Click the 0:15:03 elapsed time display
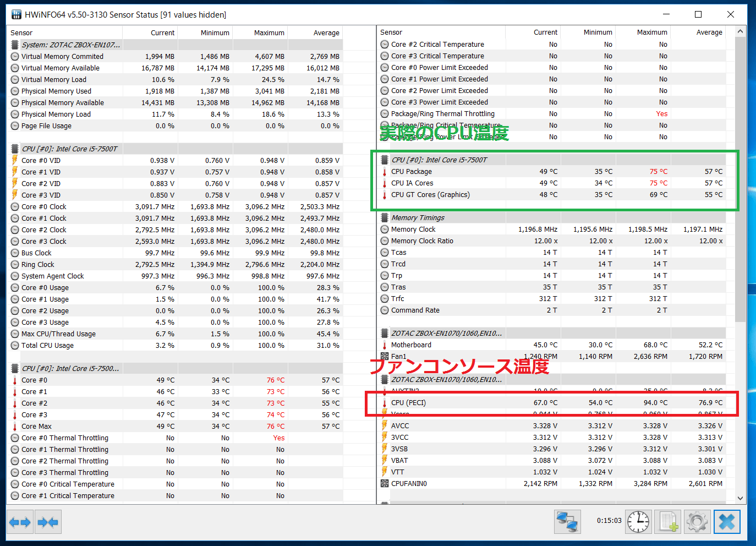The width and height of the screenshot is (756, 546). [x=609, y=520]
